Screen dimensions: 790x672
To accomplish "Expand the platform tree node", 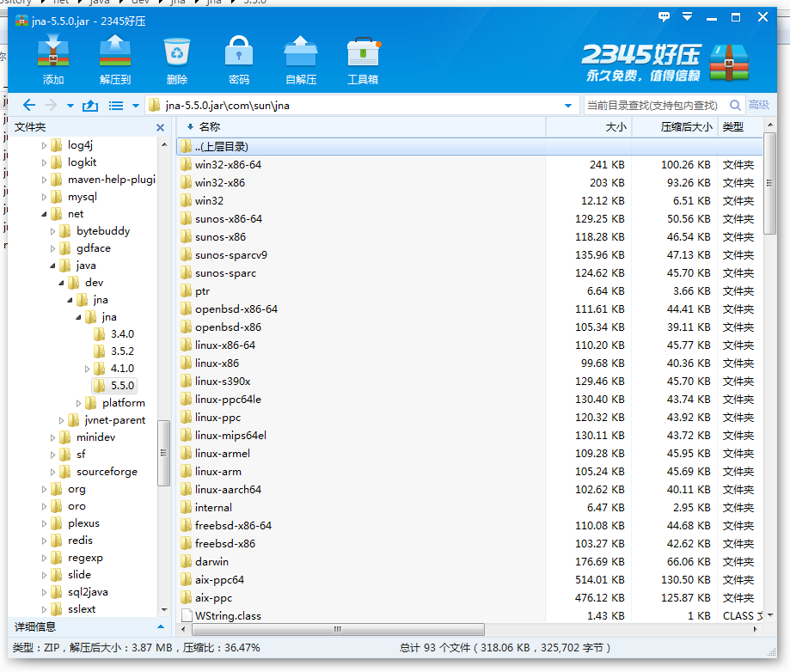I will click(78, 402).
